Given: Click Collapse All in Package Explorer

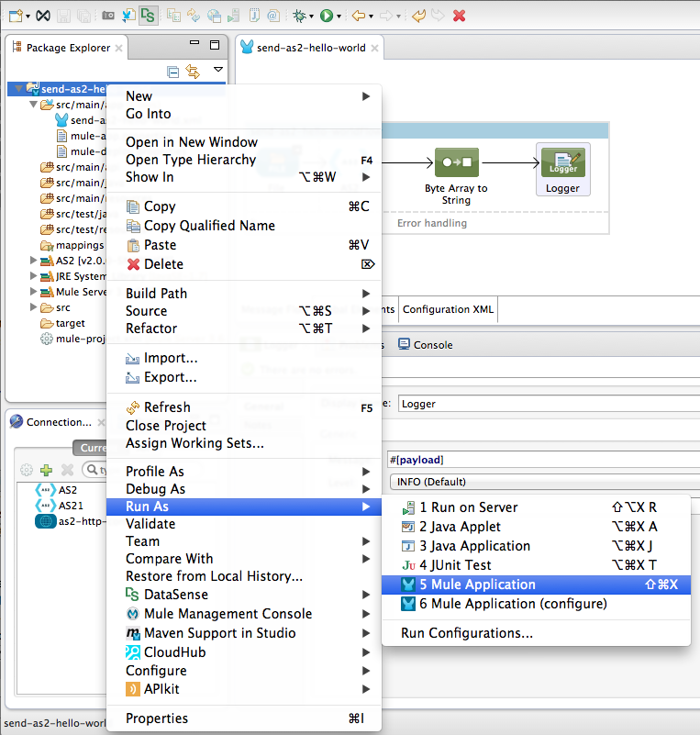Looking at the screenshot, I should coord(173,72).
